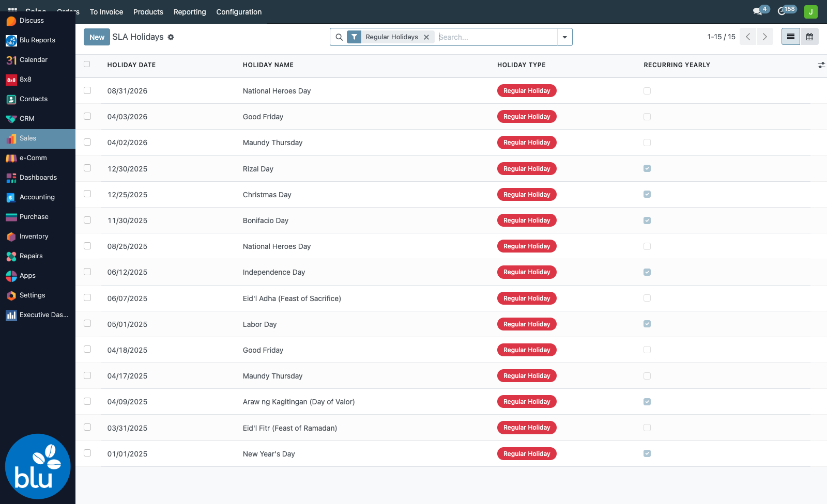This screenshot has height=504, width=827.
Task: Open the Repairs app
Action: [x=38, y=256]
